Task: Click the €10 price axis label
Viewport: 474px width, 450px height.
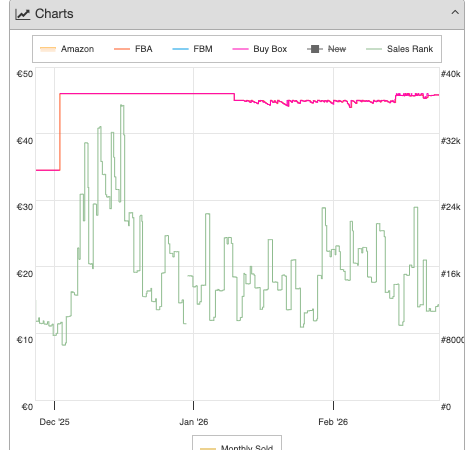Action: [x=25, y=340]
